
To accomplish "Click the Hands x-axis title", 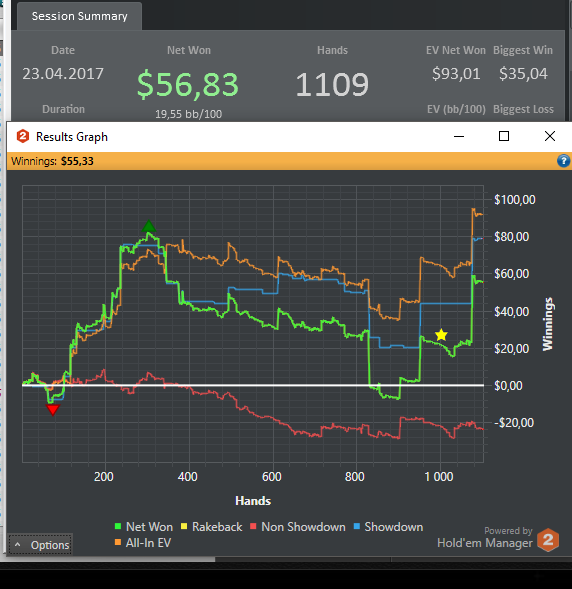I will click(x=253, y=501).
